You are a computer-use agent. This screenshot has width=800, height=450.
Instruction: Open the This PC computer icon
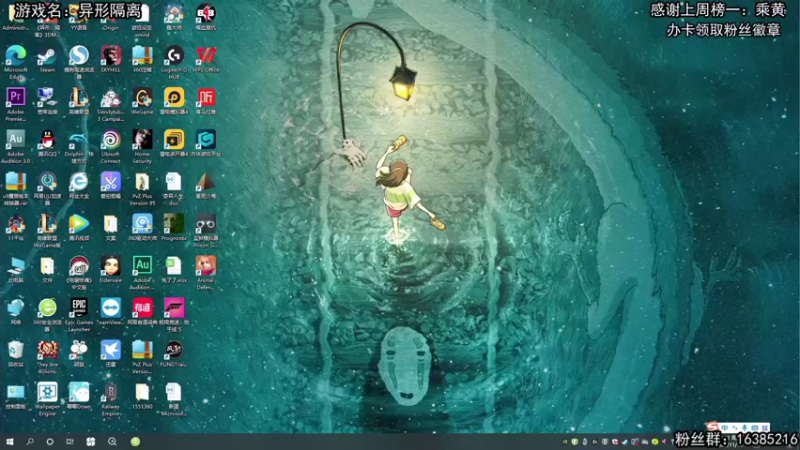click(16, 266)
